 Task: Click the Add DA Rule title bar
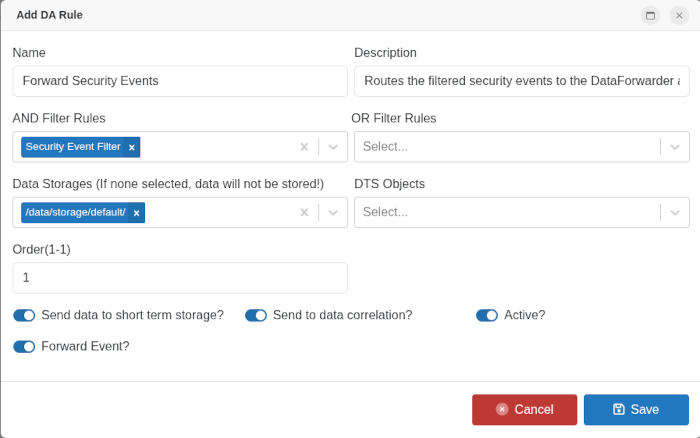coord(300,15)
